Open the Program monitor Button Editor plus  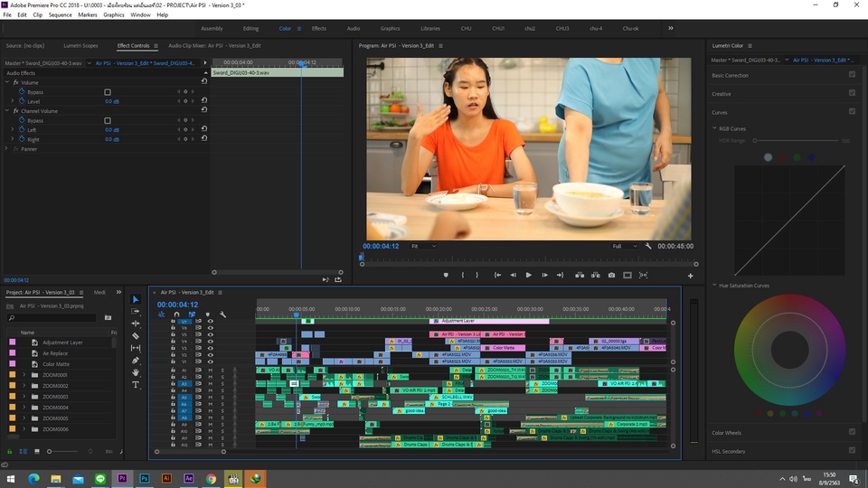point(690,276)
